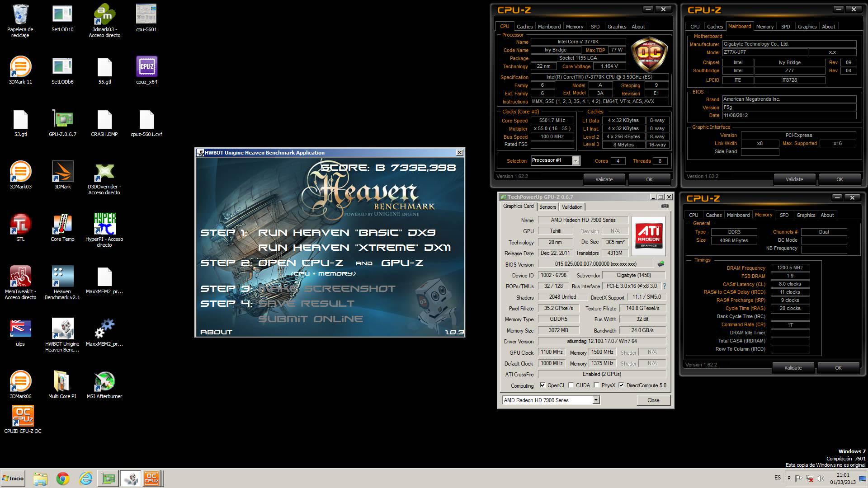Open the AMD Radeon HD 7900 Series dropdown
The image size is (868, 488).
coord(596,400)
